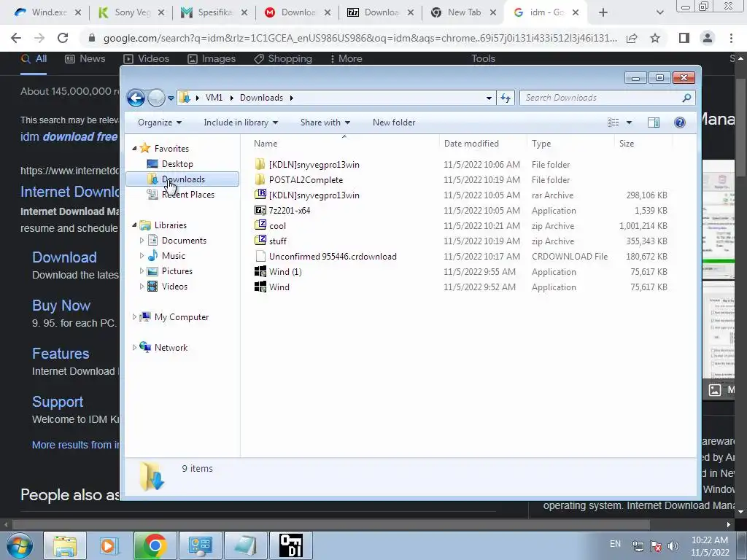Click the Explorer forward navigation arrow
Viewport: 747px width, 560px height.
[156, 98]
